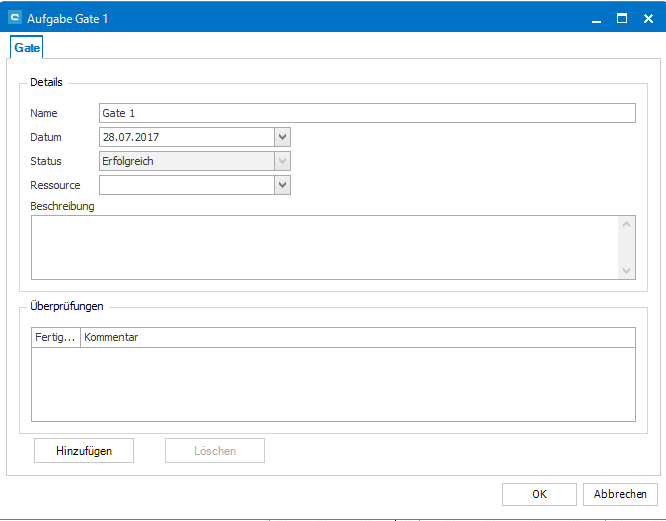Open the Ressource dropdown arrow
Viewport: 666px width, 521px height.
(x=283, y=185)
